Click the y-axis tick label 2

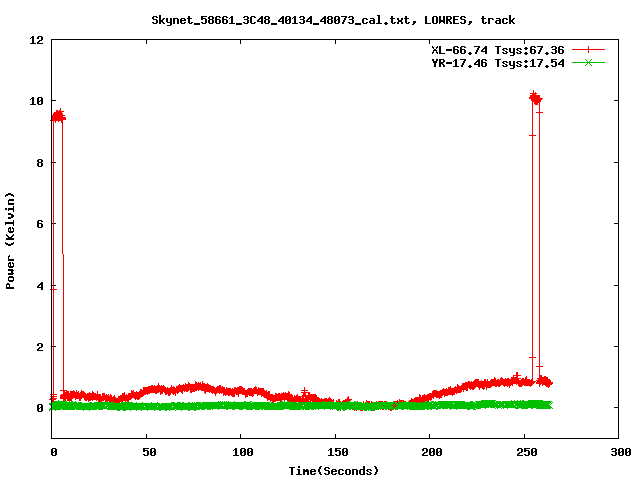tap(40, 347)
